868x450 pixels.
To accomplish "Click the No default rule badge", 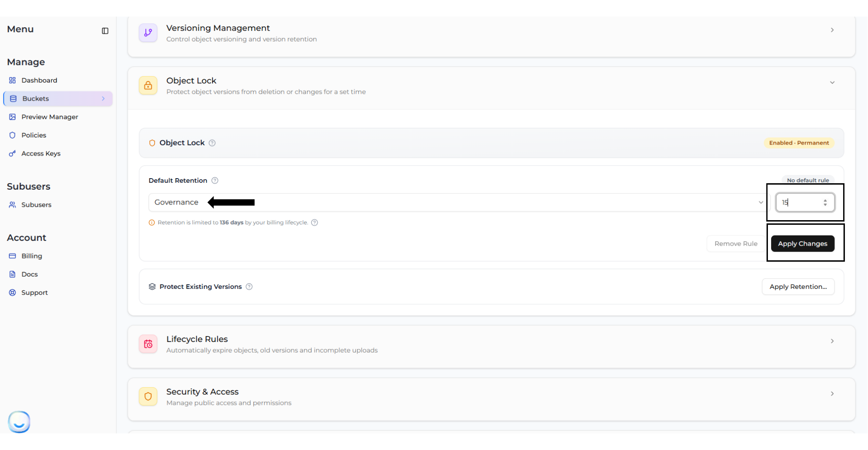I will pyautogui.click(x=808, y=180).
